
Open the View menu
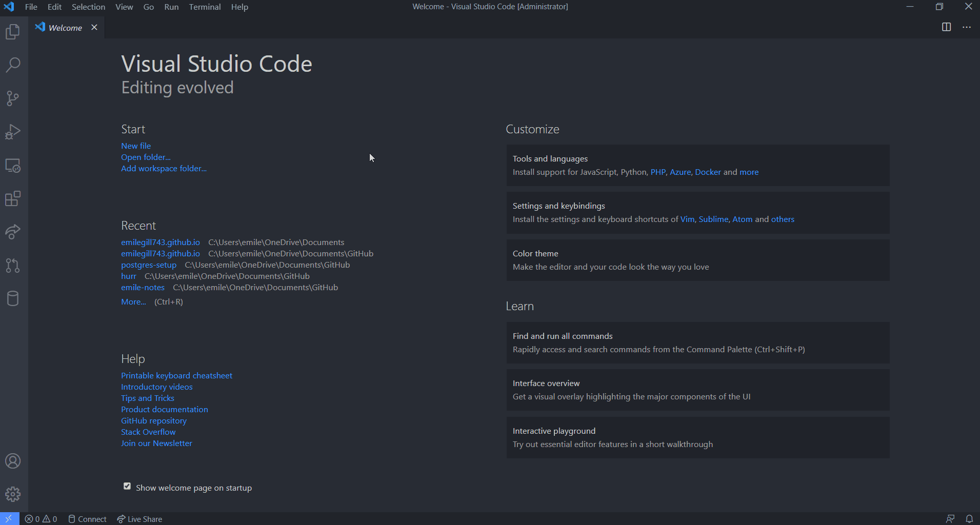124,7
